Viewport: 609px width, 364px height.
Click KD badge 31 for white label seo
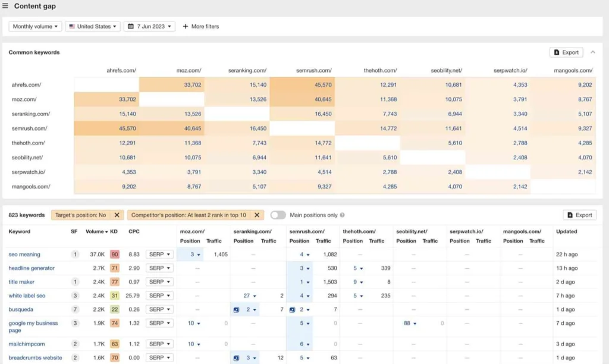(115, 296)
